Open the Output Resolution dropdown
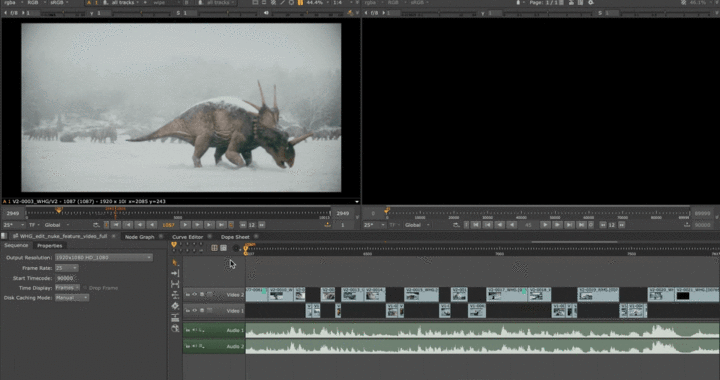Viewport: 720px width, 380px height. [104, 257]
